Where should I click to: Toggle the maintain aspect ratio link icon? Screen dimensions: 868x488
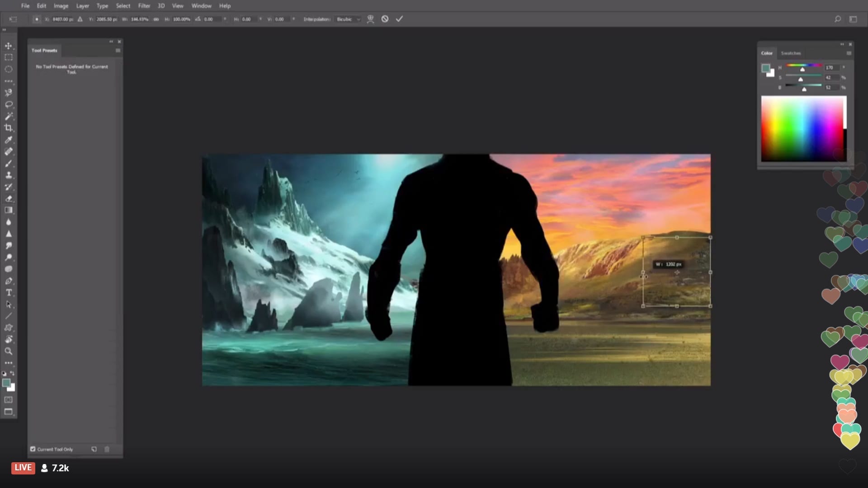pos(156,19)
